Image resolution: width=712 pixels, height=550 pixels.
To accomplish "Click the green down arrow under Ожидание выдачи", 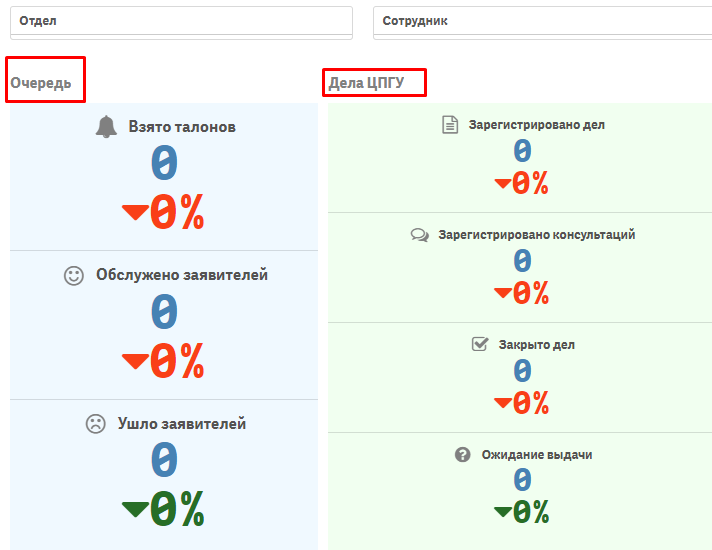I will 503,512.
